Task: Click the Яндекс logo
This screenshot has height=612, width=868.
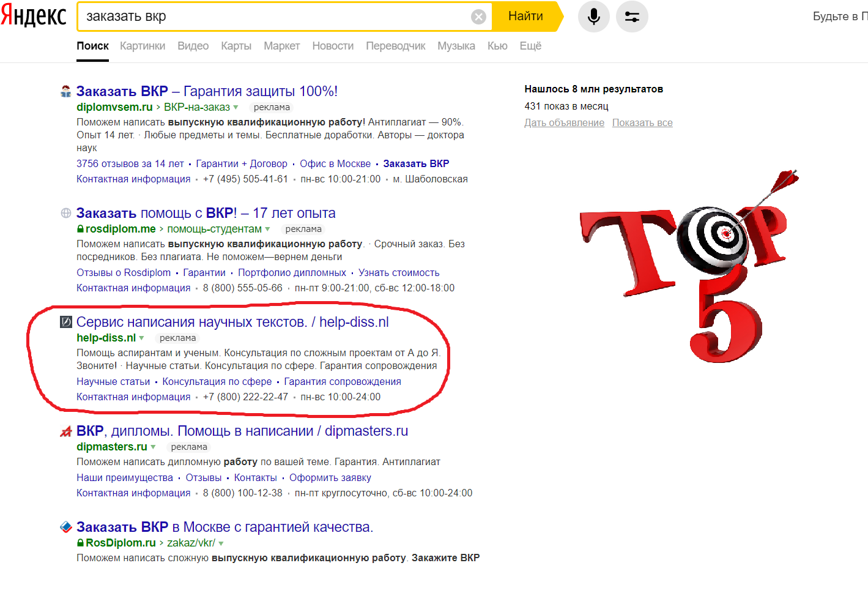Action: pos(33,15)
